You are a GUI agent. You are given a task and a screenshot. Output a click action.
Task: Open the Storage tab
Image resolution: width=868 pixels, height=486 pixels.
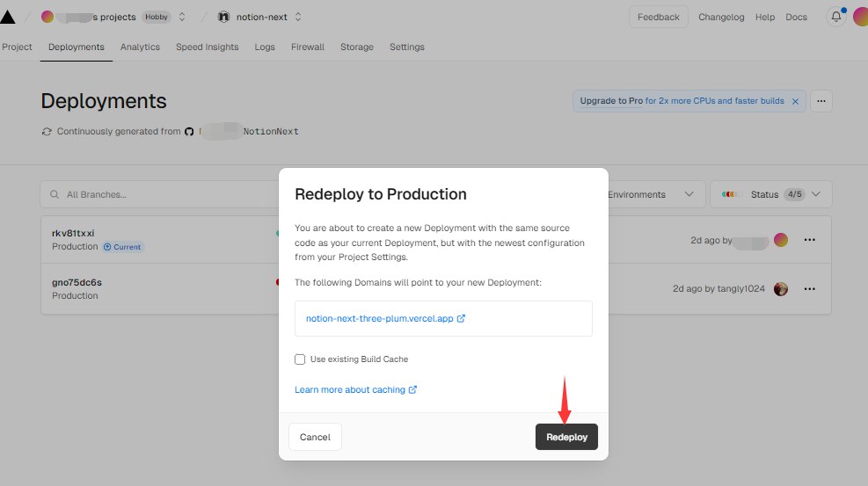click(357, 47)
